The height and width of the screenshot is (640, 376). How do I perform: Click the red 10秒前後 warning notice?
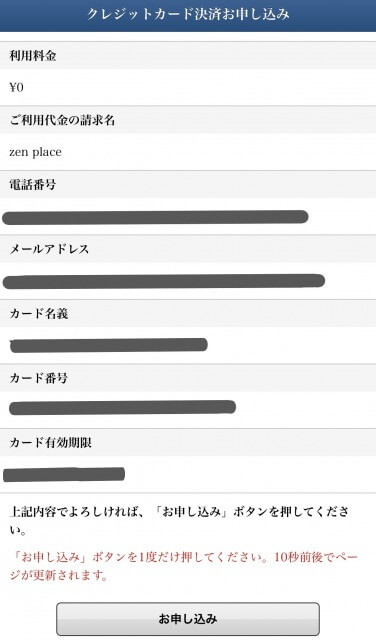click(x=184, y=566)
